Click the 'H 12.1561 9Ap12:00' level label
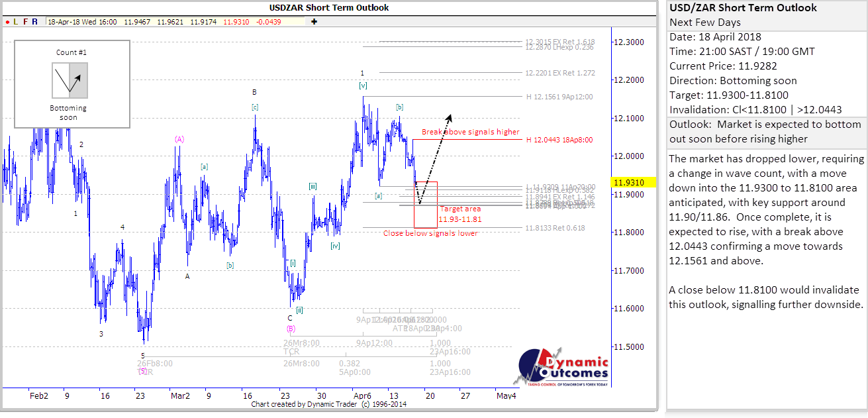This screenshot has height=418, width=868. (560, 97)
